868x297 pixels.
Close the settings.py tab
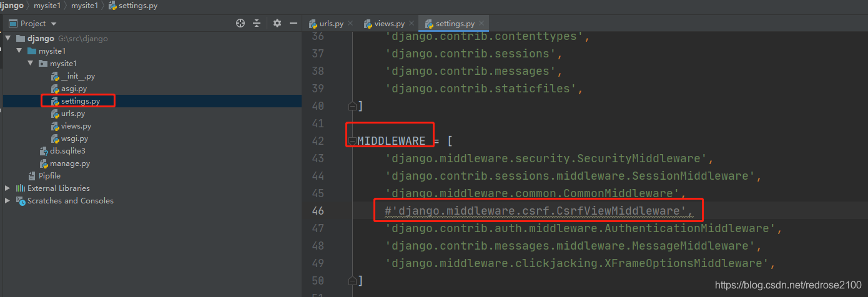pyautogui.click(x=480, y=24)
